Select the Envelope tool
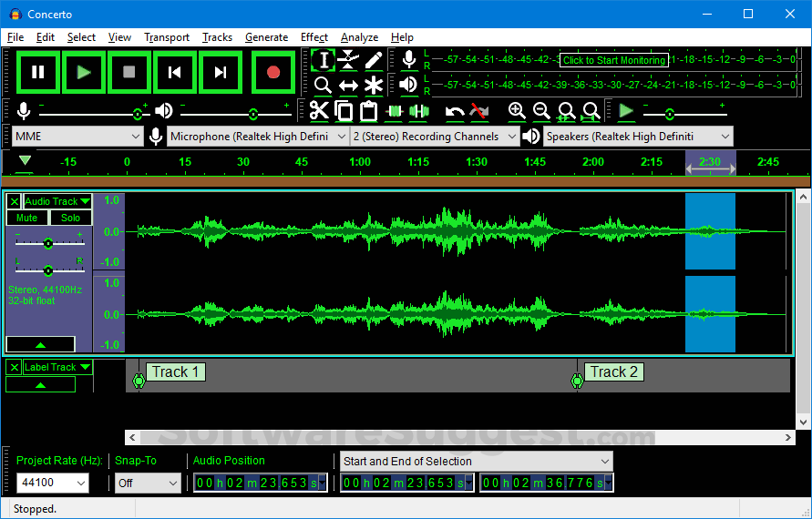Viewport: 812px width, 519px height. pyautogui.click(x=348, y=60)
